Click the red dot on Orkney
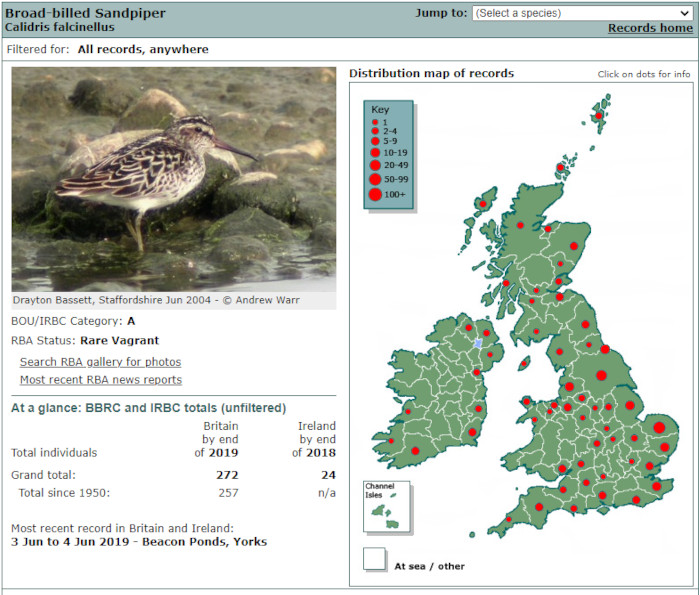Image resolution: width=700 pixels, height=595 pixels. [x=560, y=168]
